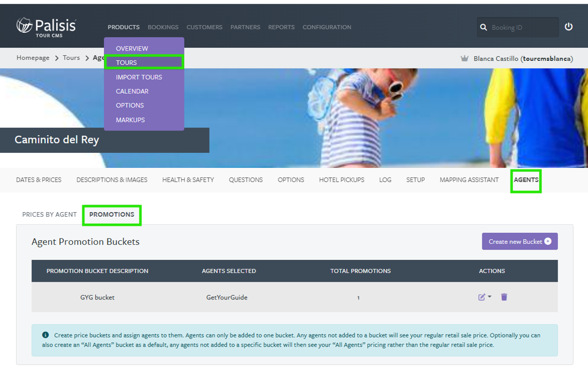Switch to Agents tab
The image size is (588, 376).
tap(526, 179)
